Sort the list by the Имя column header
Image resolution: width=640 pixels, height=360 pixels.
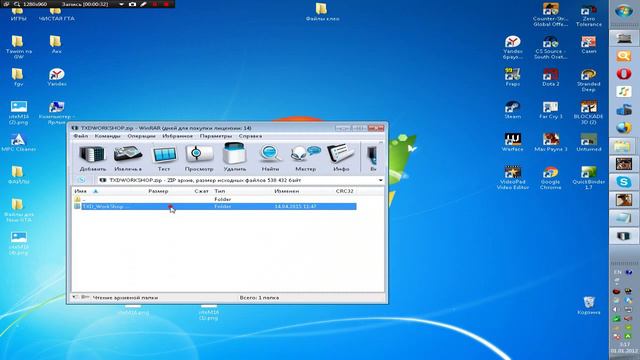click(80, 191)
